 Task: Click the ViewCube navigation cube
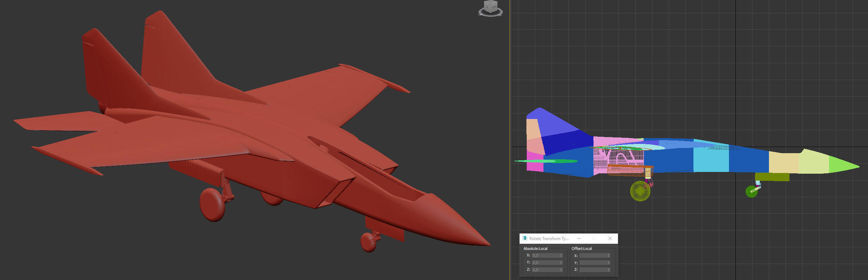(x=491, y=6)
